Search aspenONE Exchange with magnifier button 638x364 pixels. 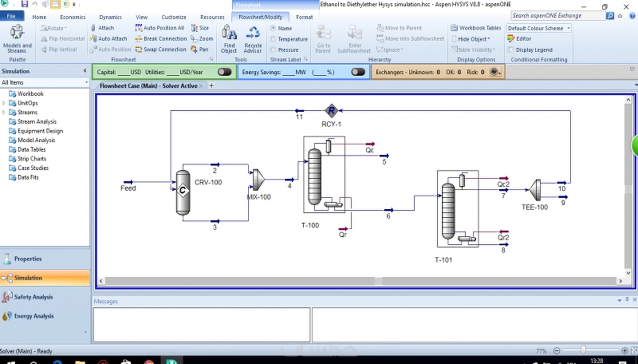point(610,16)
